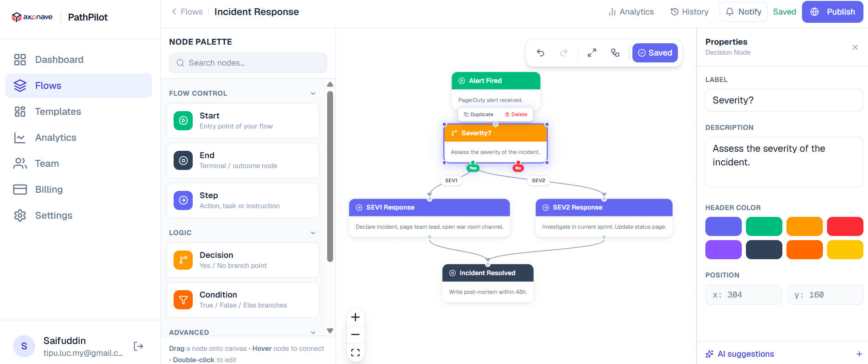
Task: Select the indigo header color swatch
Action: 724,226
